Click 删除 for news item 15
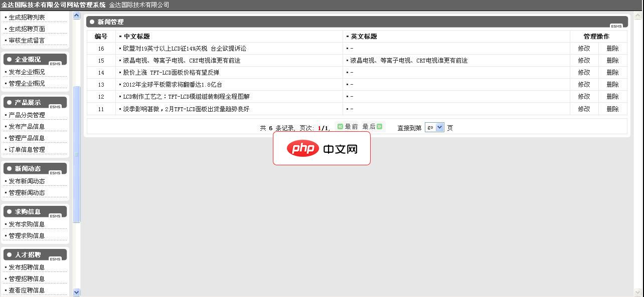The height and width of the screenshot is (297, 644). pyautogui.click(x=612, y=61)
